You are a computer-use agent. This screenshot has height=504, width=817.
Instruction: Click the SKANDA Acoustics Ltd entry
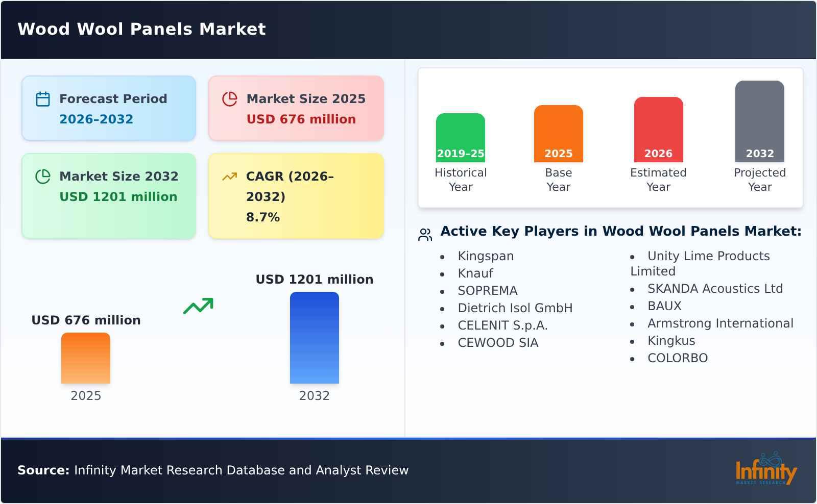[715, 288]
